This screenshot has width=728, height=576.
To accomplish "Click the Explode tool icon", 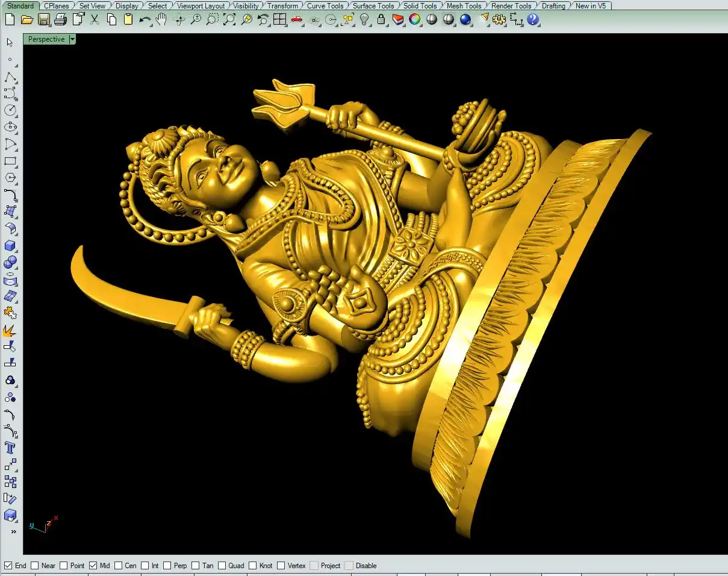I will click(10, 331).
